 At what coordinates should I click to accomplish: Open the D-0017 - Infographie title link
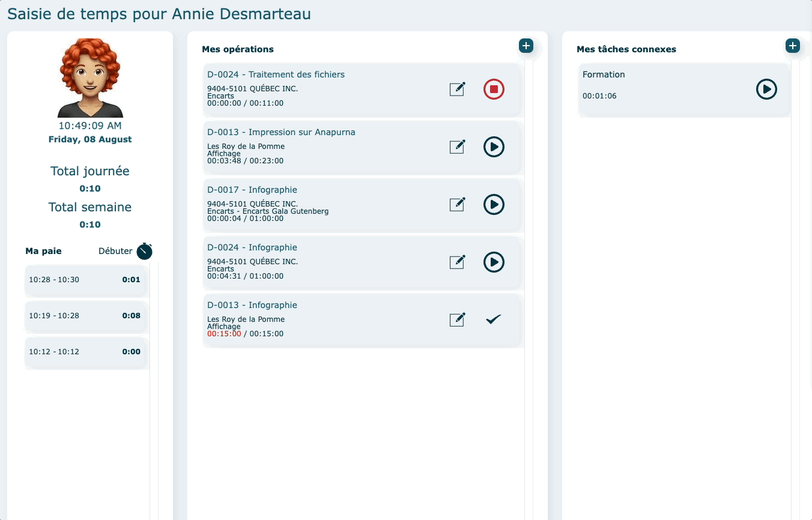[x=252, y=190]
